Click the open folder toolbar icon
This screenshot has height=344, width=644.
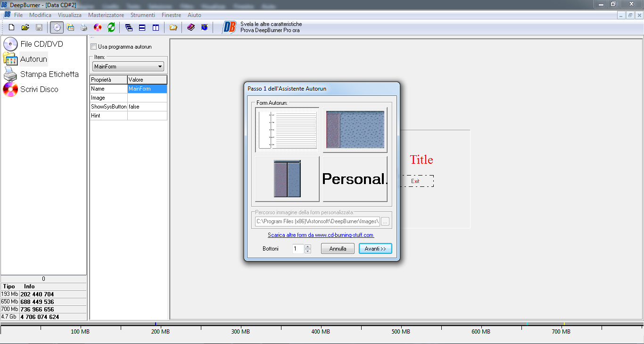(x=25, y=27)
